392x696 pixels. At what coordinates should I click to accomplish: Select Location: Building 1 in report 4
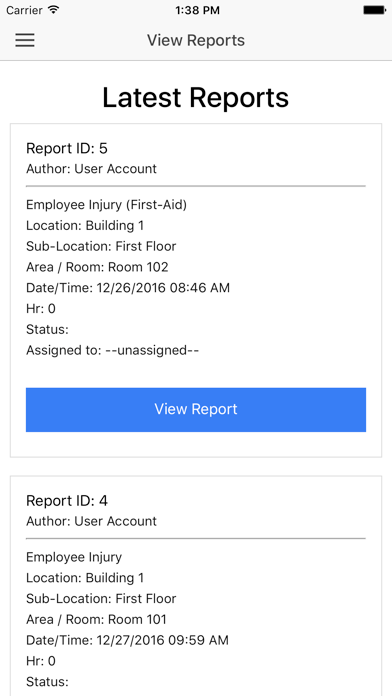pos(85,578)
